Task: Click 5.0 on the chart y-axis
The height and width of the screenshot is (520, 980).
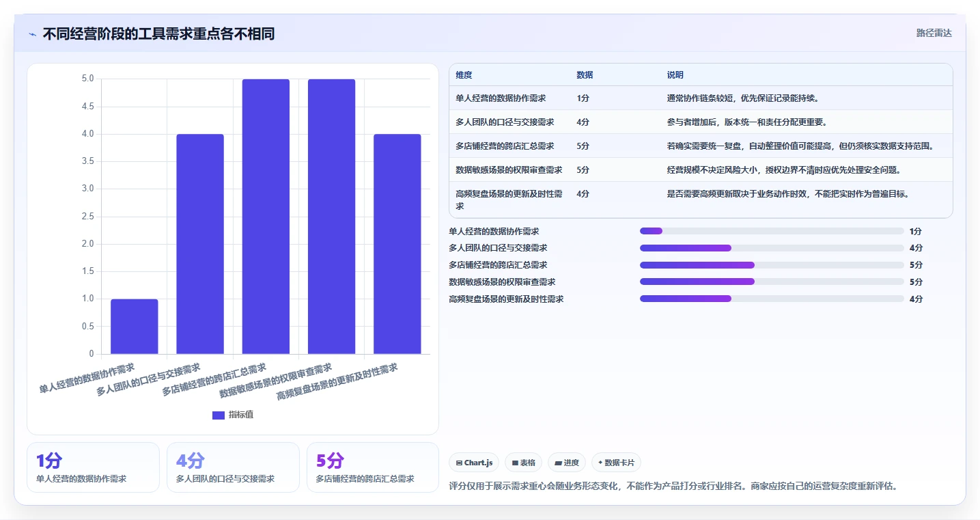Action: click(87, 79)
